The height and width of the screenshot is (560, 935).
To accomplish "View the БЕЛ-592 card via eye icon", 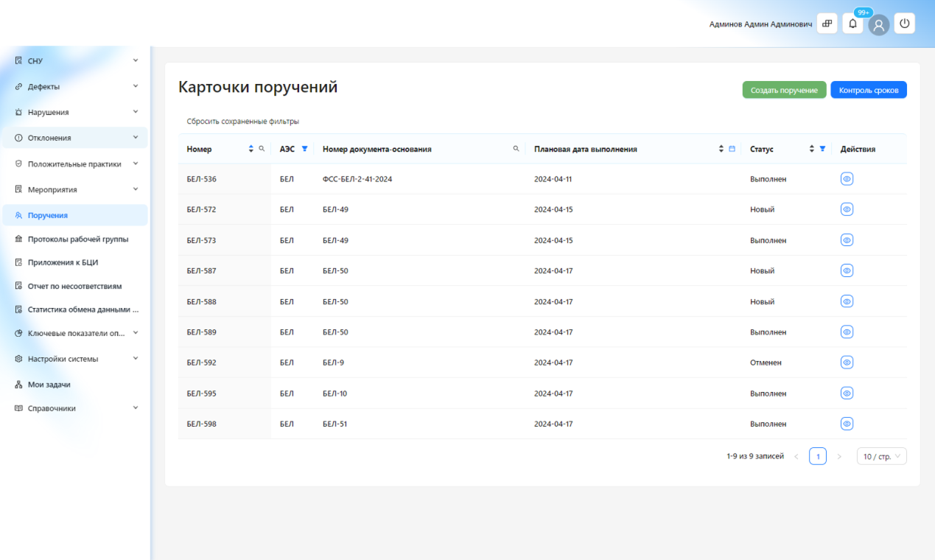I will [x=847, y=363].
